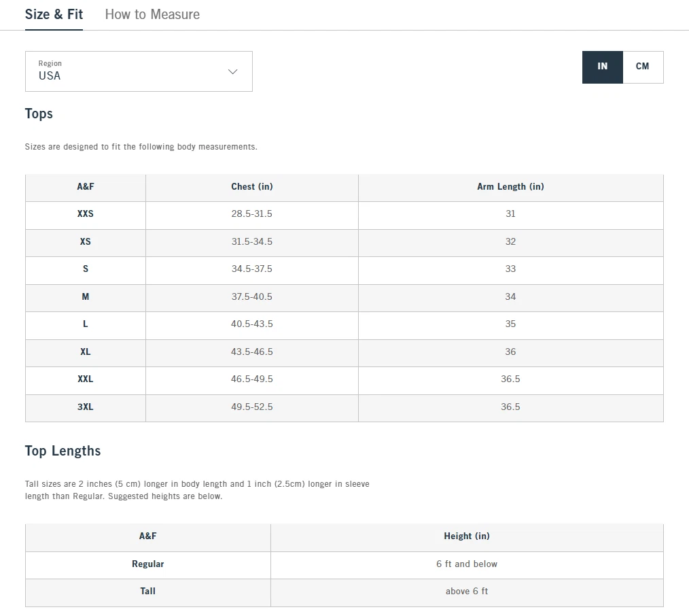
Task: Click the Tall length row label
Action: point(147,592)
